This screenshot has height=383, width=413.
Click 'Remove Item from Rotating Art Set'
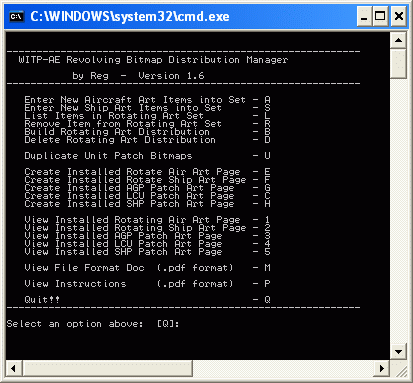point(123,124)
